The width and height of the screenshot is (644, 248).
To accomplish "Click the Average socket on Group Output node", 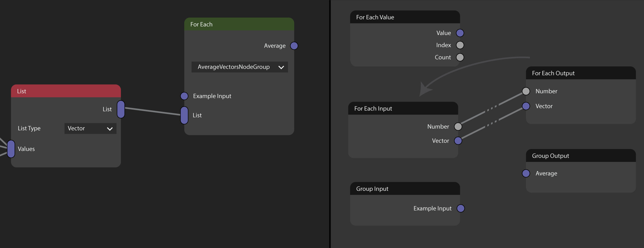I will click(x=526, y=173).
